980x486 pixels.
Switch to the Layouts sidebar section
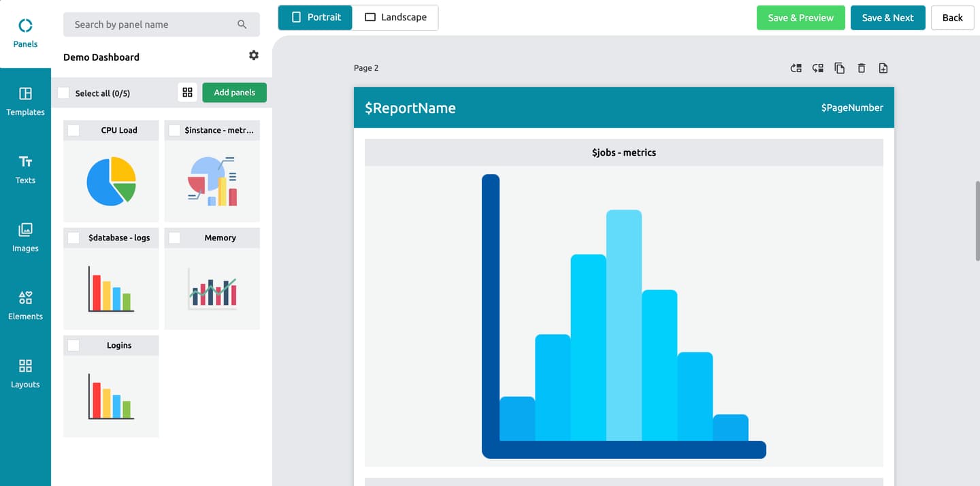25,374
